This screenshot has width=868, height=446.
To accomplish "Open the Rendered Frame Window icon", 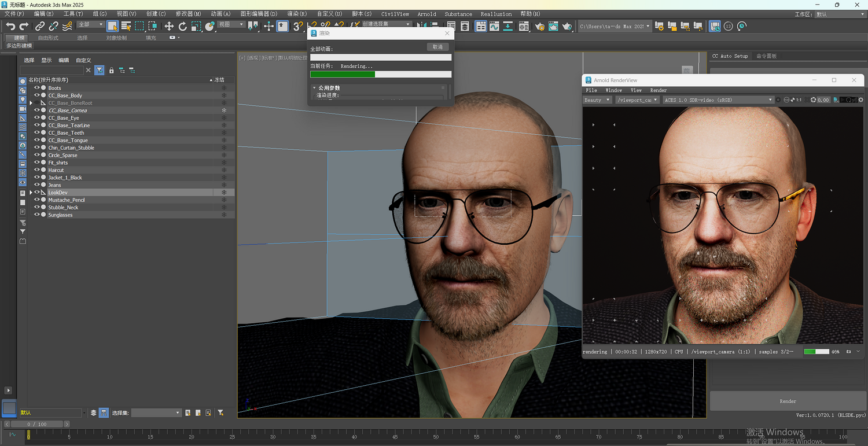I will click(554, 26).
